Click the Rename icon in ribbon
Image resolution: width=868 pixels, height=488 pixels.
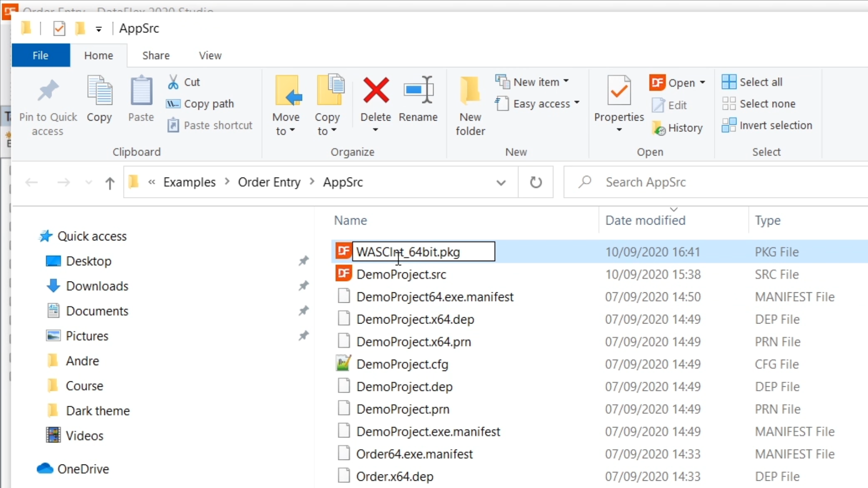point(418,90)
